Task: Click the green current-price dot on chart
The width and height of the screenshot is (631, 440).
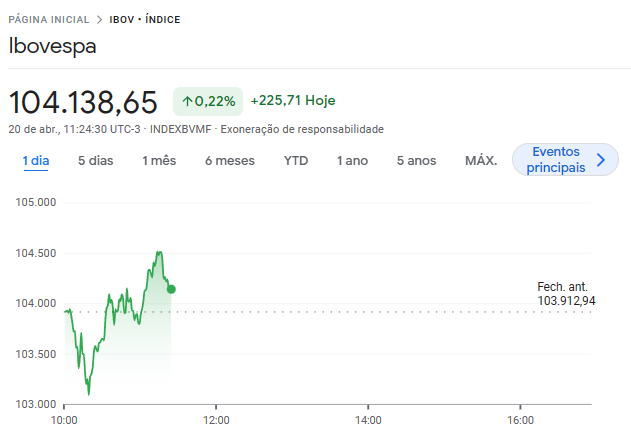Action: 171,289
